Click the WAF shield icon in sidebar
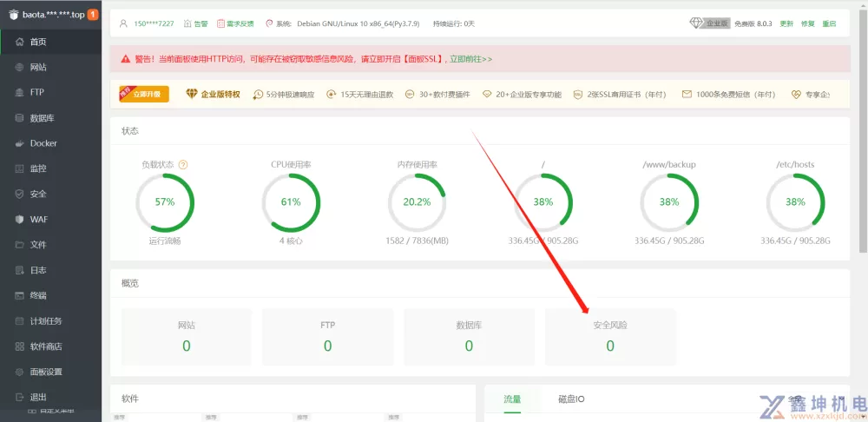Image resolution: width=868 pixels, height=422 pixels. click(x=19, y=220)
